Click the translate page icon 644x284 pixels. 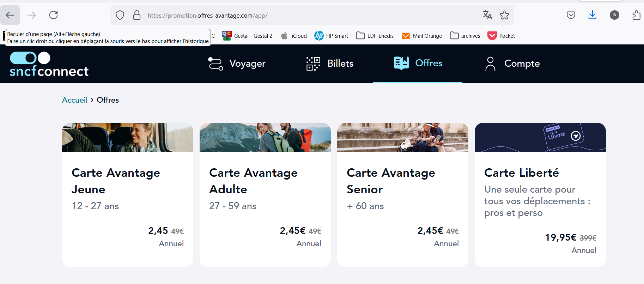pyautogui.click(x=487, y=15)
